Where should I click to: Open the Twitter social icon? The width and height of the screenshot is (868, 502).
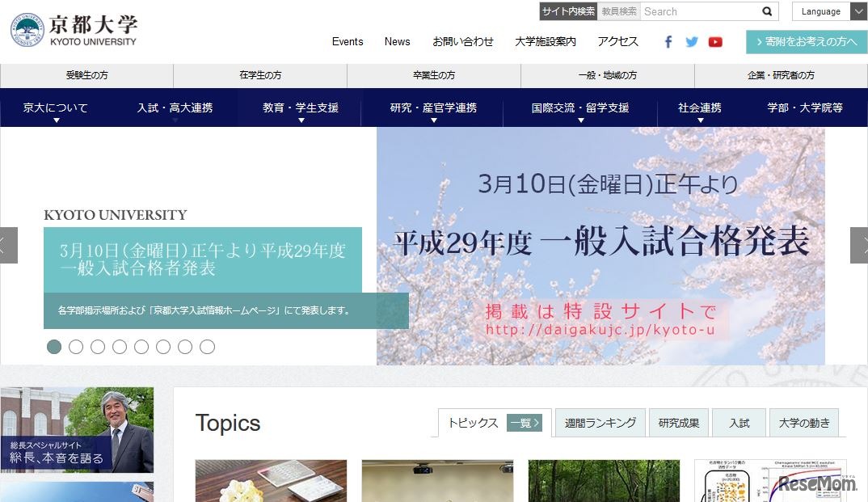click(x=692, y=42)
